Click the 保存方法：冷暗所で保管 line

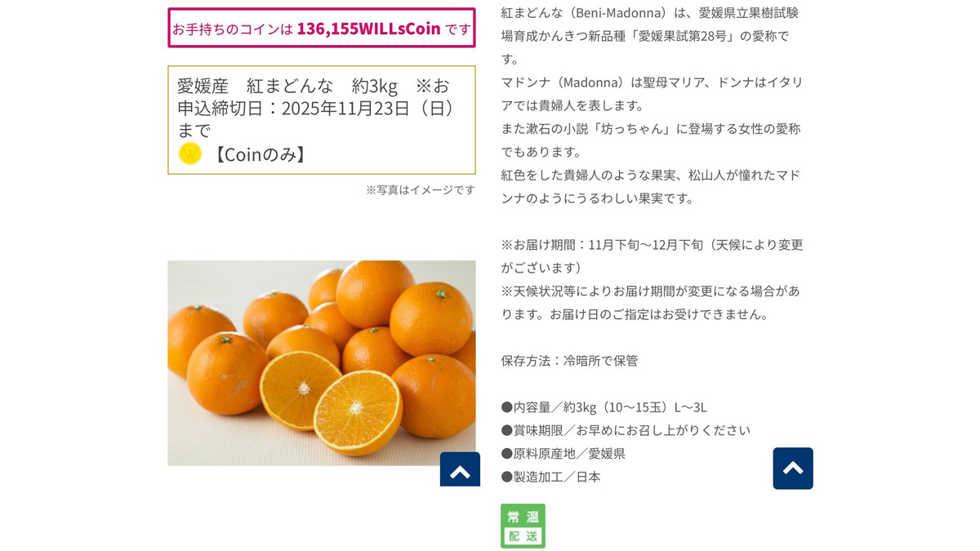tap(569, 361)
